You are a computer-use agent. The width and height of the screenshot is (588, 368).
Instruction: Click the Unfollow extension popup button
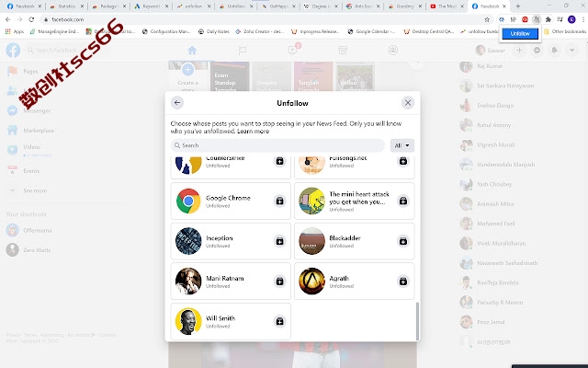click(520, 33)
